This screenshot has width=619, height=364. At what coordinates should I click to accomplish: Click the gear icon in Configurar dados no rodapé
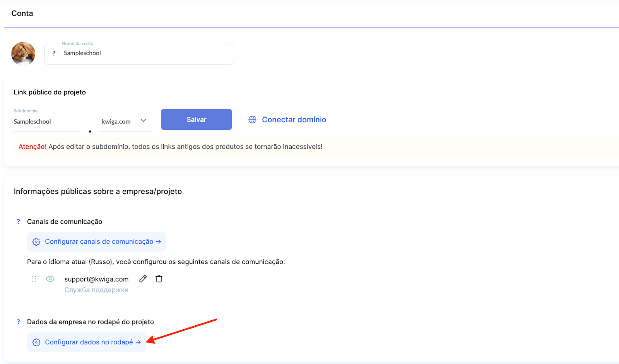(x=36, y=342)
